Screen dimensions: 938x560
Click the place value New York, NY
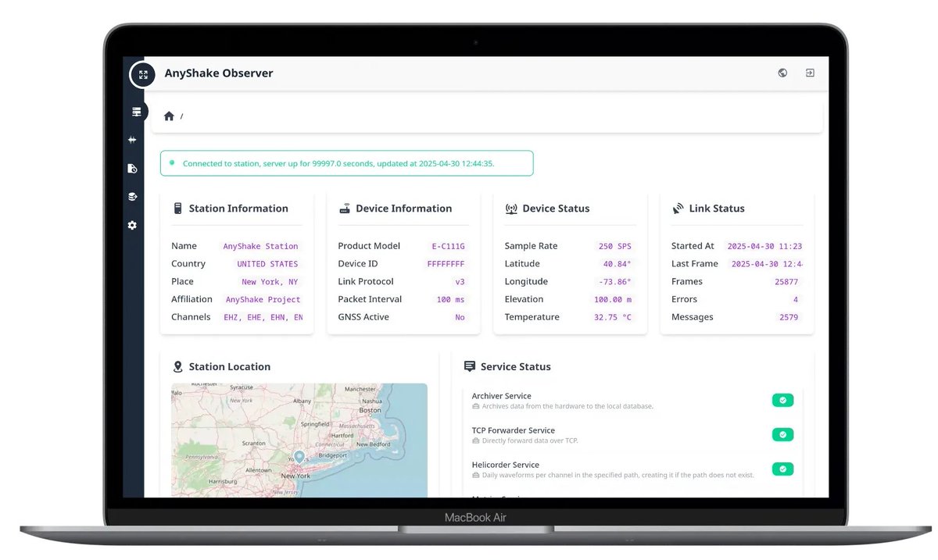270,282
